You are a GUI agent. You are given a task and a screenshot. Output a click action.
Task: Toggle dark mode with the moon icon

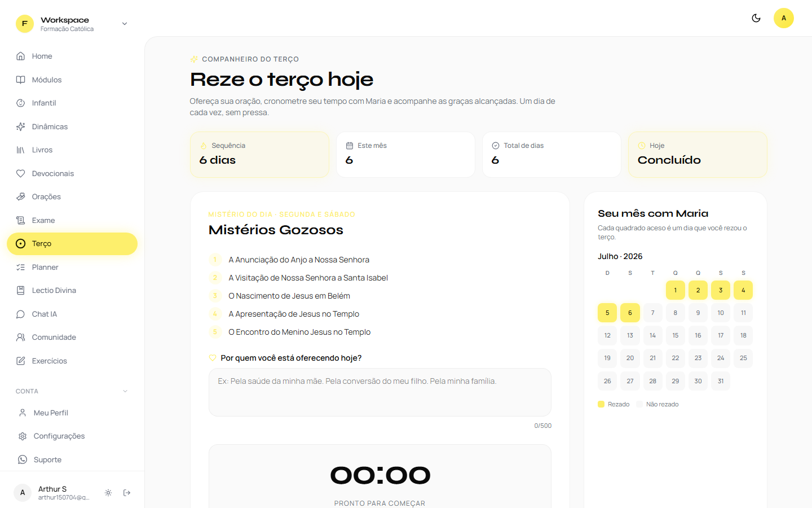pyautogui.click(x=756, y=18)
